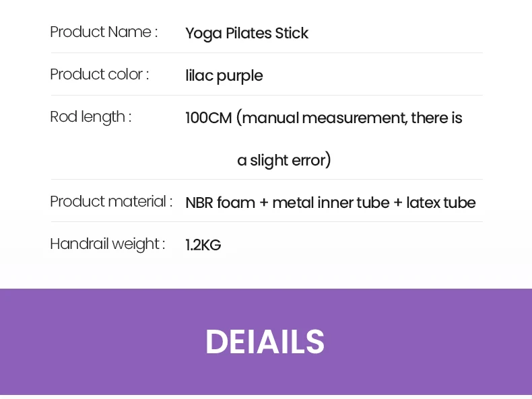The width and height of the screenshot is (532, 399).
Task: Click the divider below Product material row
Action: pos(267,222)
